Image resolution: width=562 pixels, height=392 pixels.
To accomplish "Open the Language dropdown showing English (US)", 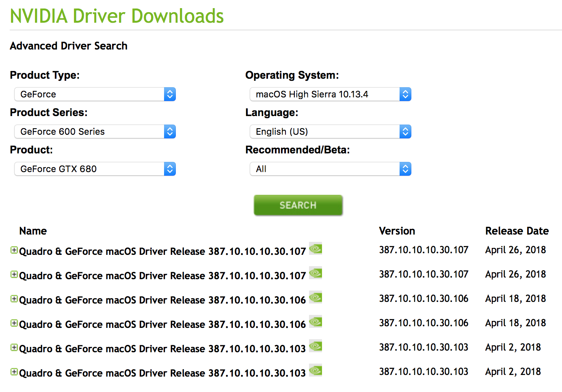I will pyautogui.click(x=331, y=131).
